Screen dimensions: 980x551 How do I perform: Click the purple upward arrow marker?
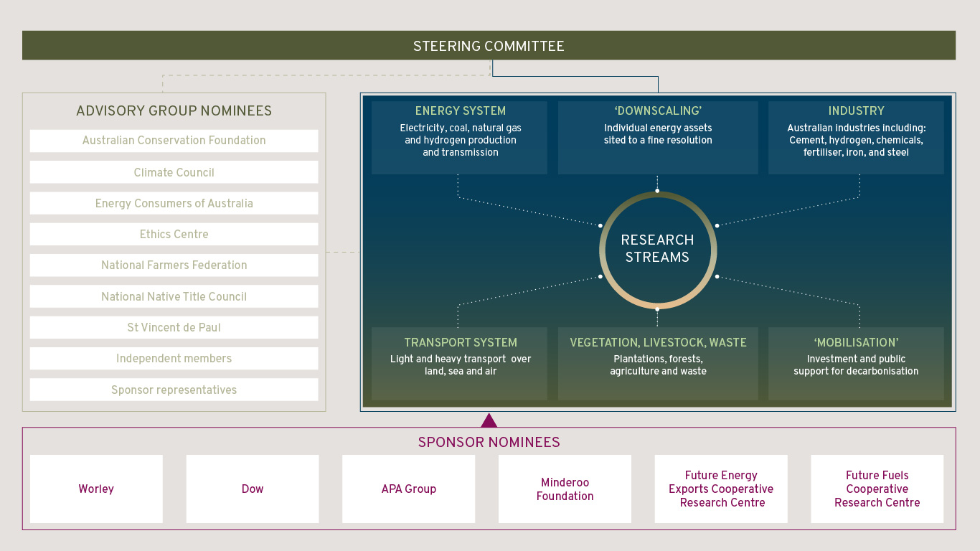(489, 420)
